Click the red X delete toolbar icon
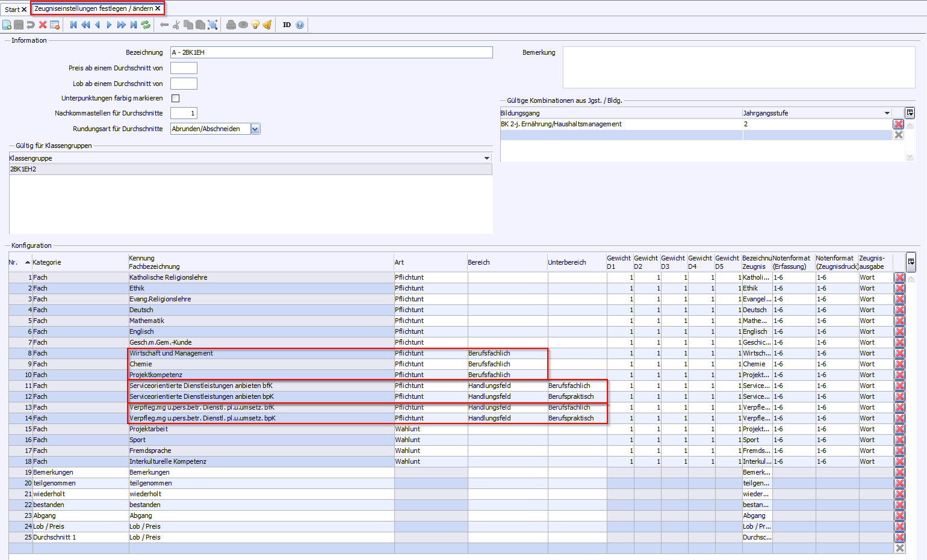927x560 pixels. click(43, 25)
